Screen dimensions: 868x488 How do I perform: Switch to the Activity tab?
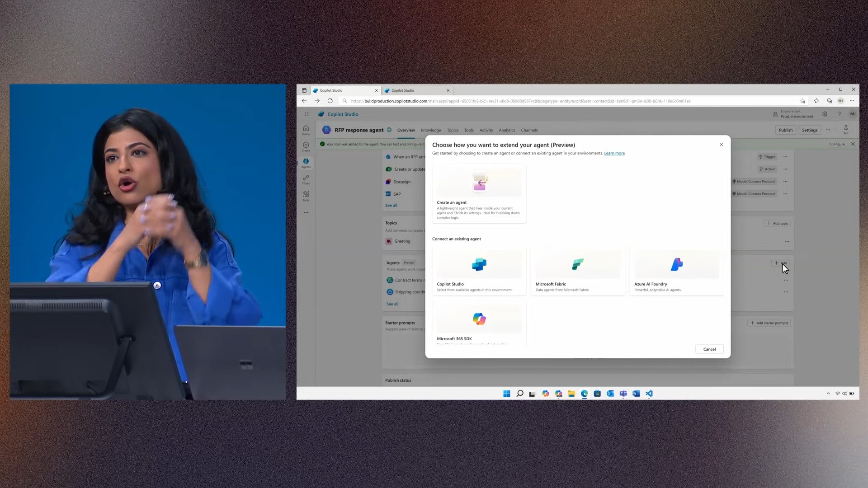tap(486, 130)
